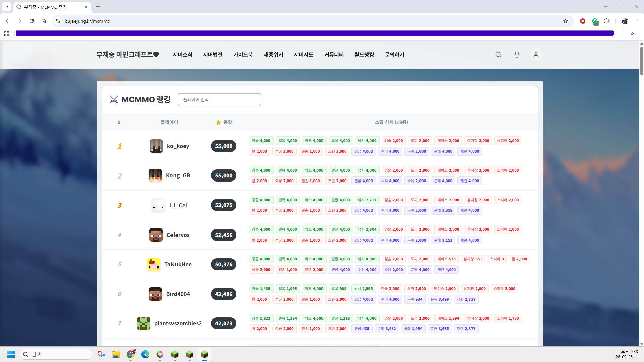Open the site search magnifier icon

[x=498, y=55]
